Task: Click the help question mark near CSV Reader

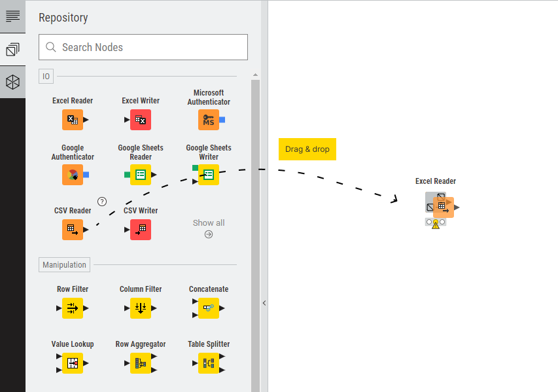Action: point(102,202)
